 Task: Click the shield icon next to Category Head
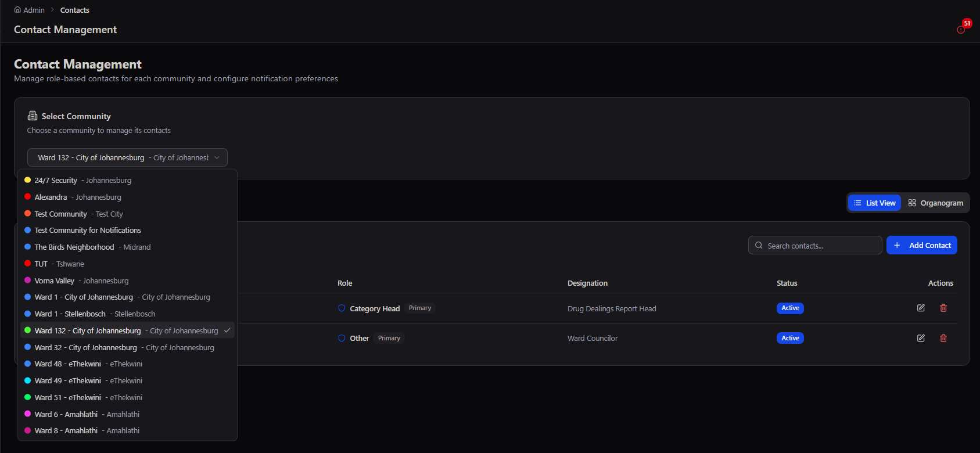click(x=342, y=308)
